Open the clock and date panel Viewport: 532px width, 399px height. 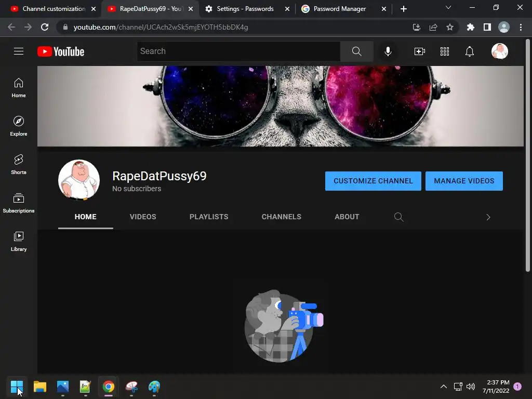496,387
